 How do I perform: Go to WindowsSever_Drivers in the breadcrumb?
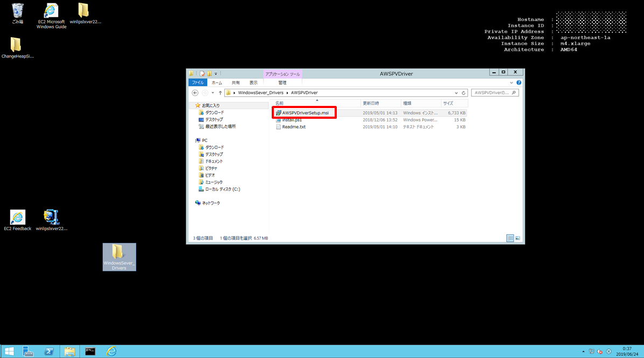[x=260, y=92]
